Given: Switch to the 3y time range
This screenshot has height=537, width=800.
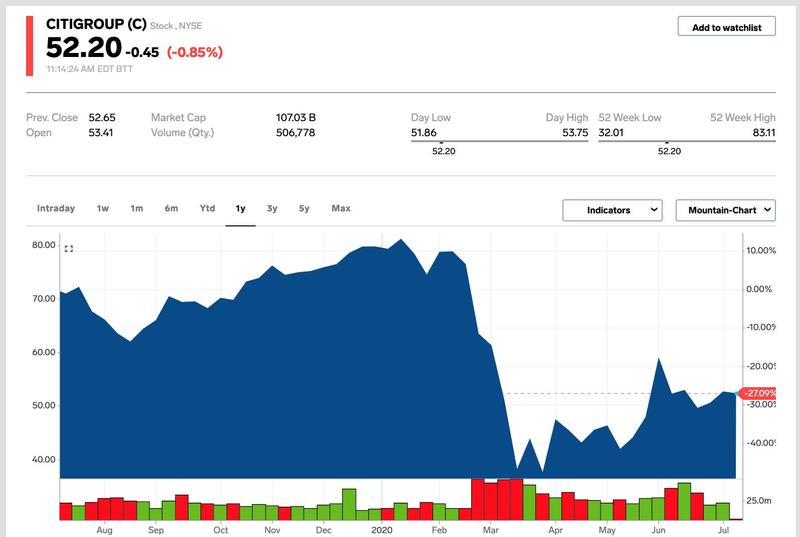Looking at the screenshot, I should [x=272, y=208].
